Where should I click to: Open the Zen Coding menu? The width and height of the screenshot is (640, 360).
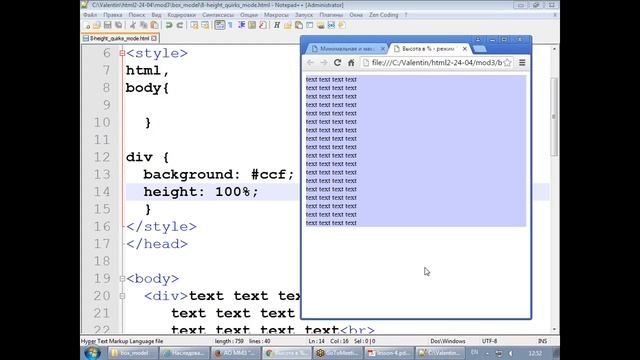pyautogui.click(x=383, y=15)
